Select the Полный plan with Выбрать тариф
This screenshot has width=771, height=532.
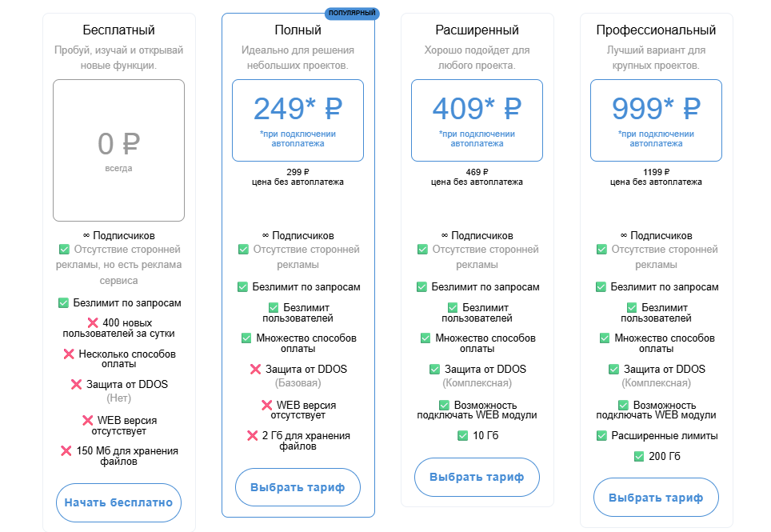coord(298,488)
